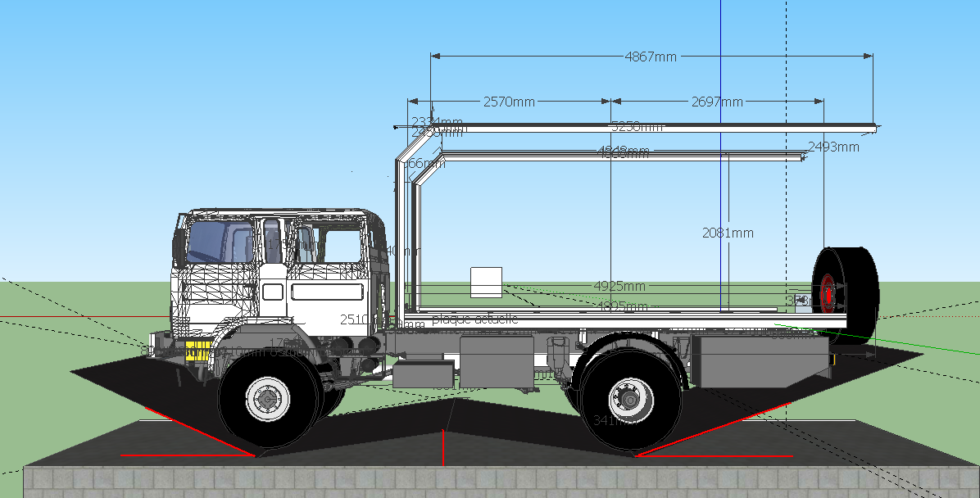Image resolution: width=980 pixels, height=498 pixels.
Task: Select the rear axle wheel hub
Action: (628, 400)
